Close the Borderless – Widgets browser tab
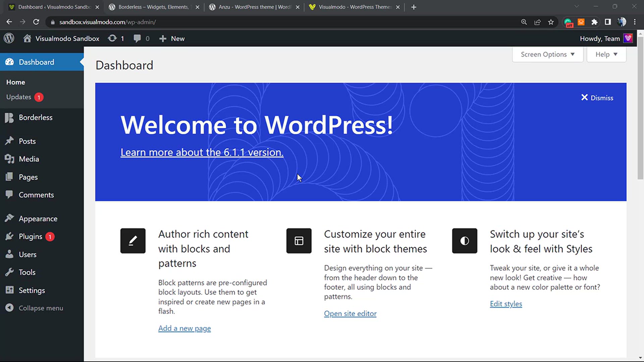Image resolution: width=644 pixels, height=362 pixels. (x=197, y=7)
